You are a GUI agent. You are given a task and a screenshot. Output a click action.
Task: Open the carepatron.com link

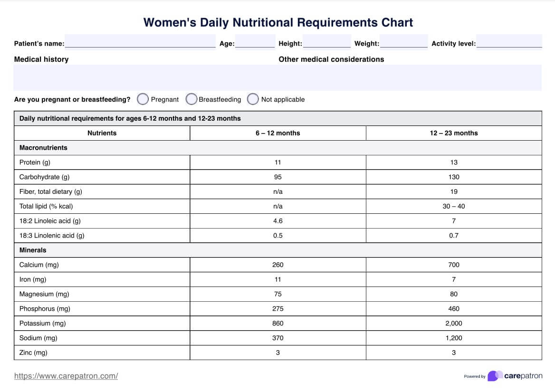66,376
